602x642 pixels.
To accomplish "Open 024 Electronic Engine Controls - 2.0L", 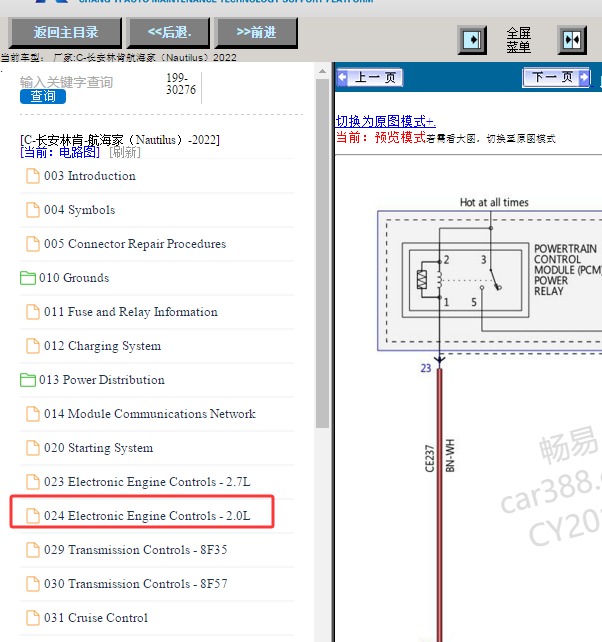I will click(147, 516).
